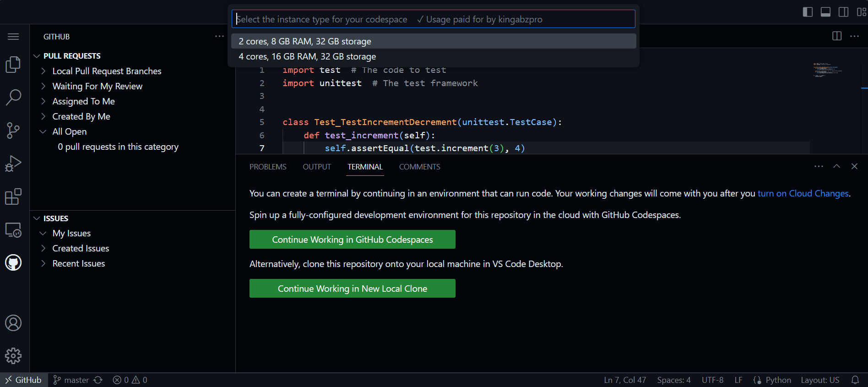Click LF end of line setting

[738, 380]
